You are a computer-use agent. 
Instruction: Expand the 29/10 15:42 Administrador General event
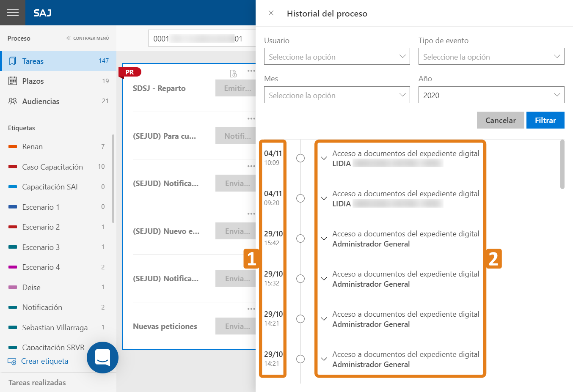(x=324, y=238)
